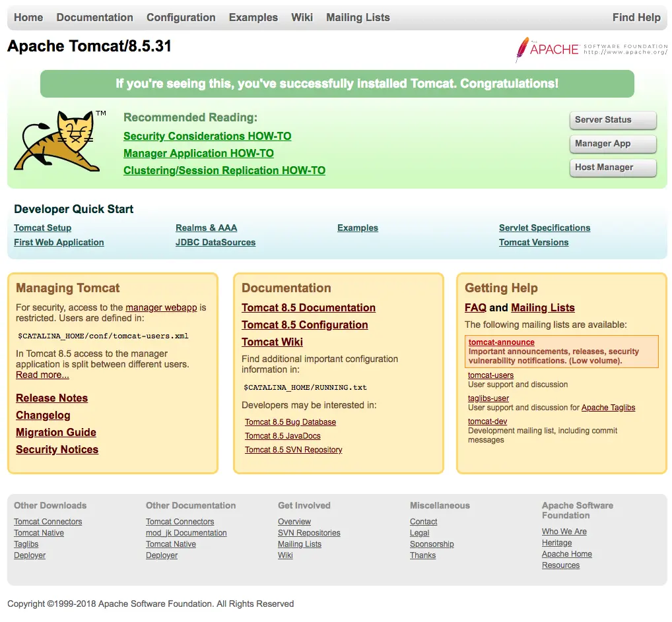Open the tomcat-announce mailing list link
672x622 pixels.
coord(502,342)
